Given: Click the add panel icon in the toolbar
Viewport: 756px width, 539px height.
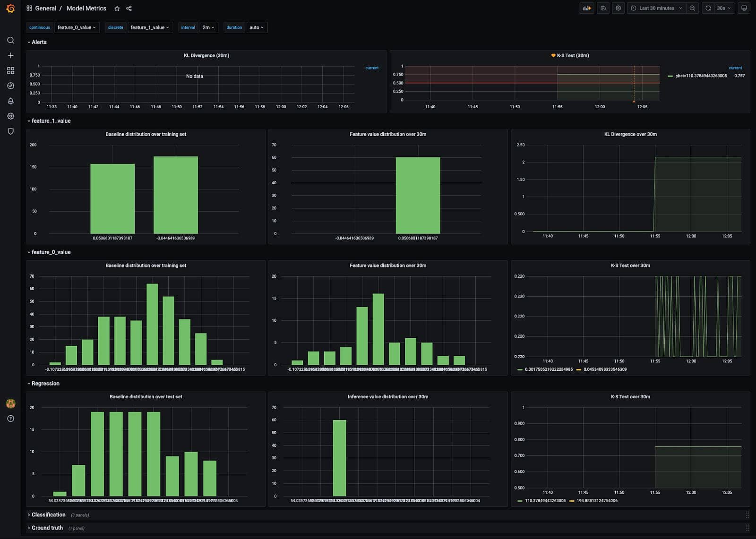Looking at the screenshot, I should point(586,8).
